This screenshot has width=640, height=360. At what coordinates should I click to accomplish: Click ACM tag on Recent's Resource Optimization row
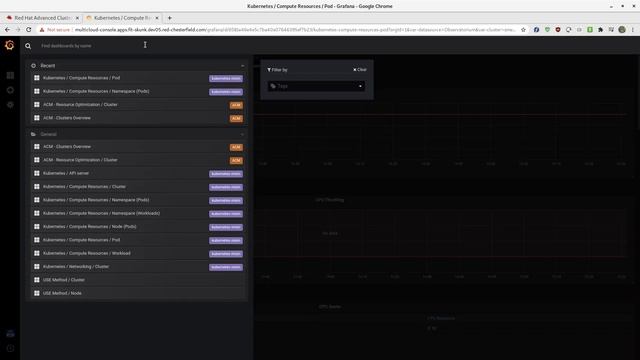click(x=236, y=105)
